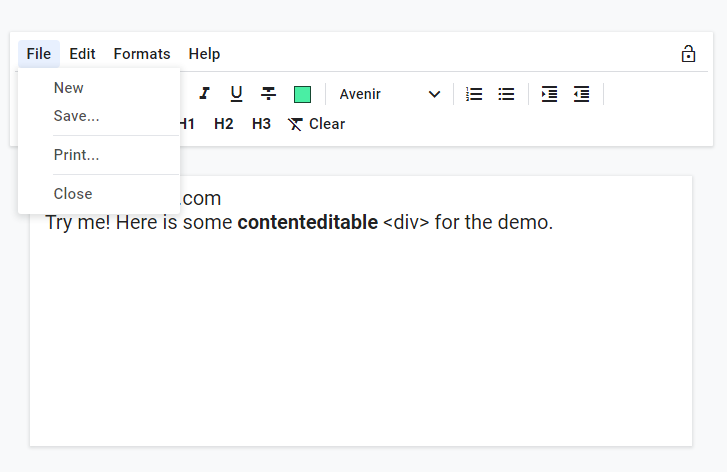Choose New from the File menu
This screenshot has height=472, width=727.
(69, 88)
